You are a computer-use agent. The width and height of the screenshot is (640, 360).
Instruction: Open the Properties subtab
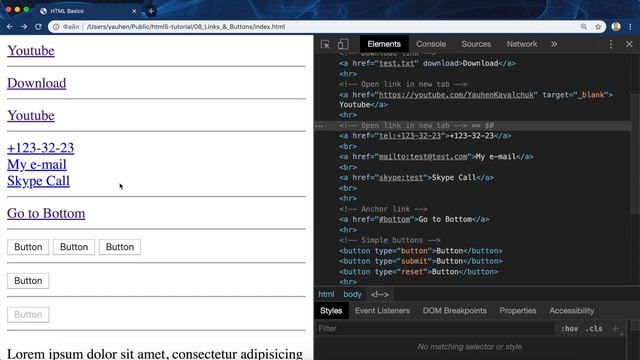pos(518,311)
